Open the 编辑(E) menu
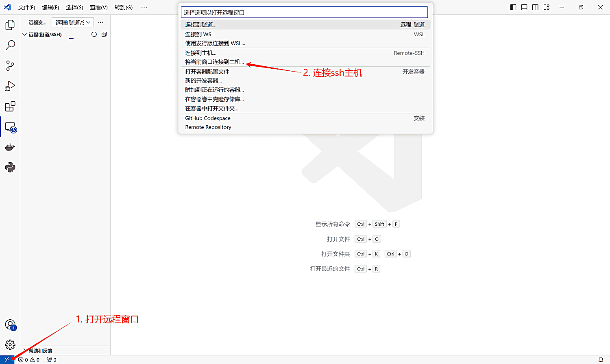Image resolution: width=610 pixels, height=364 pixels. [50, 7]
